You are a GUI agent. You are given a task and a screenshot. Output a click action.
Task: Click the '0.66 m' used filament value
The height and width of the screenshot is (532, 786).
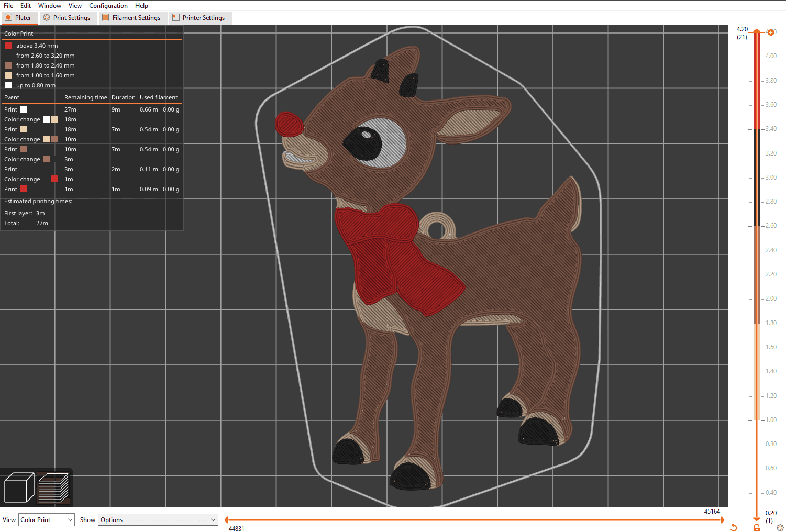[x=149, y=109]
